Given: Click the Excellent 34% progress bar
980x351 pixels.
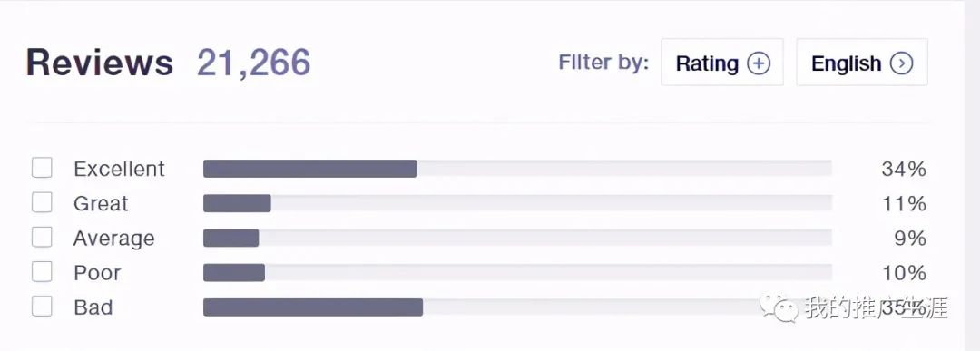Looking at the screenshot, I should (517, 169).
